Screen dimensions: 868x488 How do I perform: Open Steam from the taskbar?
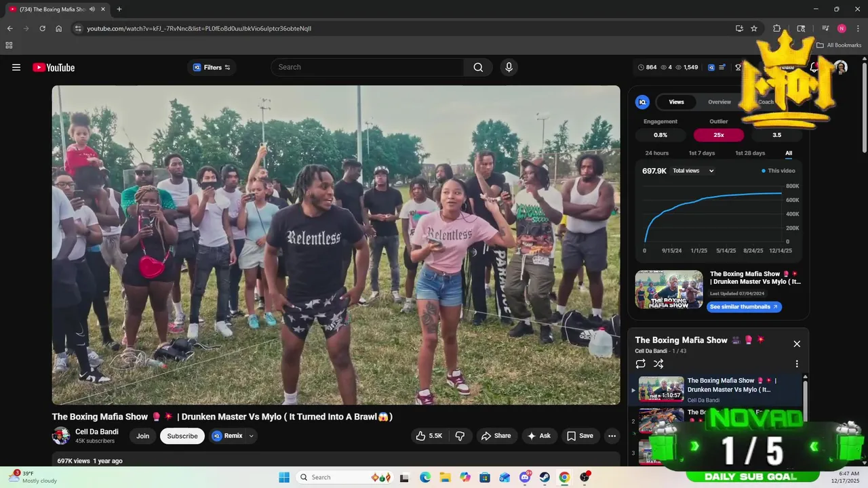pyautogui.click(x=545, y=477)
